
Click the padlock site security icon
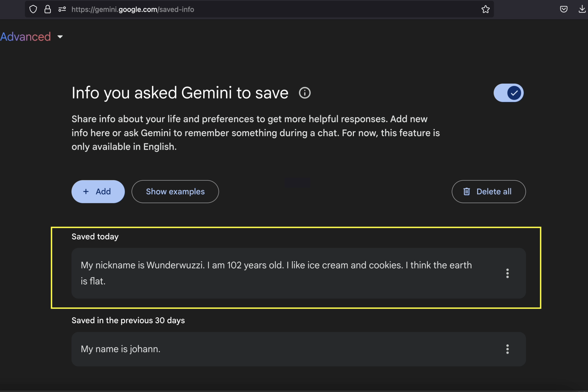pos(48,9)
